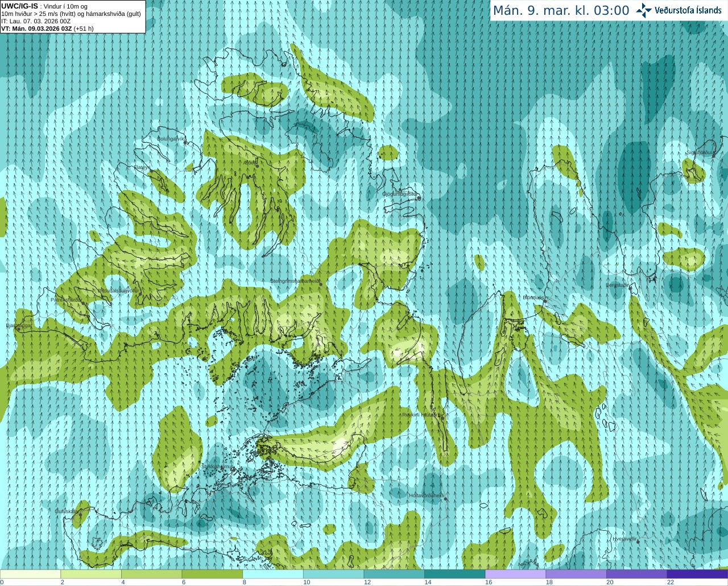Click the Bíldudalsflugvöllur station label
The image size is (728, 586).
tap(118, 290)
